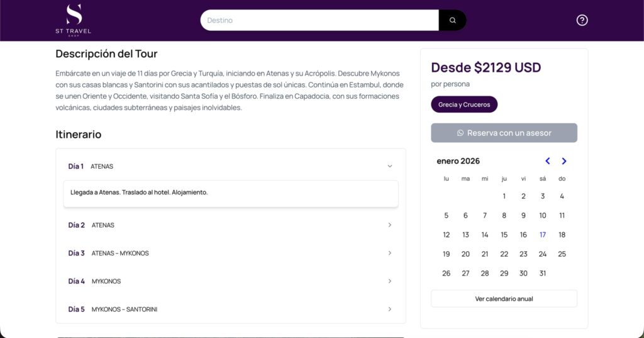The image size is (644, 338).
Task: Choose January 31 on the calendar
Action: point(543,273)
